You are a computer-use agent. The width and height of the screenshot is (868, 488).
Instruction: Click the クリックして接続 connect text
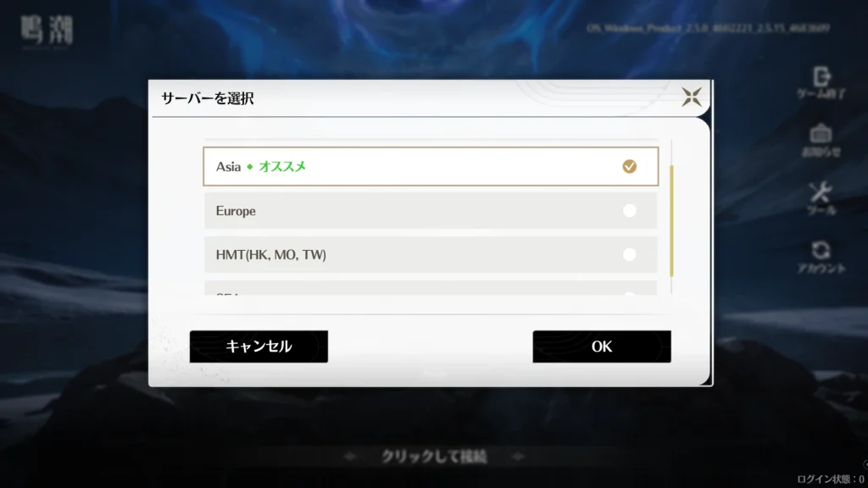click(434, 457)
